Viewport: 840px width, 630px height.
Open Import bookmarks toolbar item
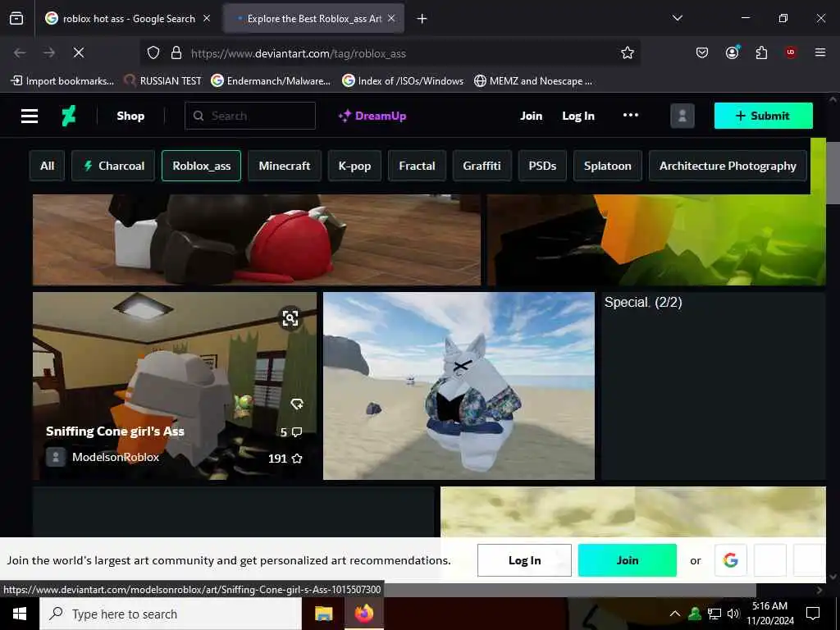(x=62, y=81)
